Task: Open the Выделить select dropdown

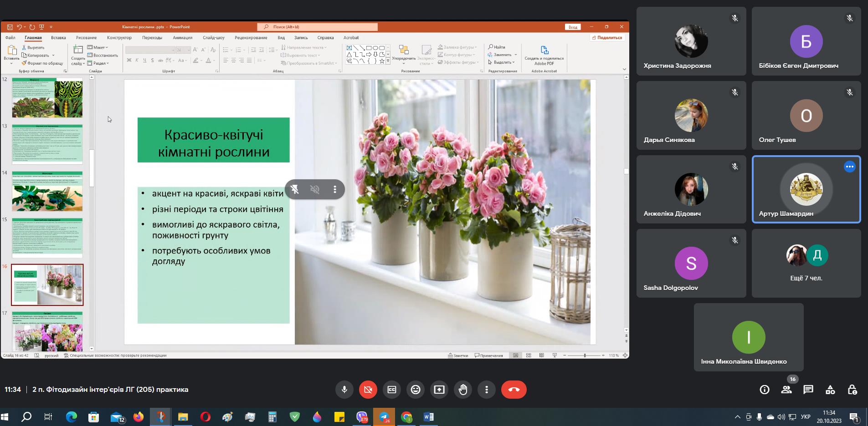Action: point(502,62)
